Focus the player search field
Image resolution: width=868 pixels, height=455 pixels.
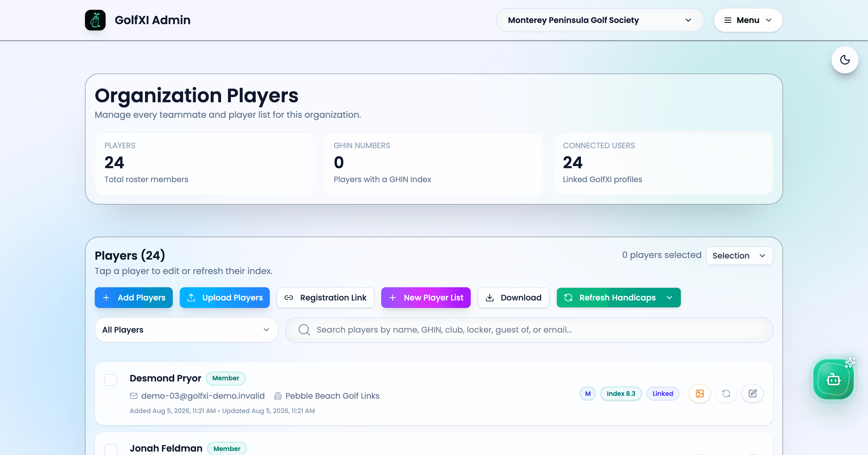click(529, 330)
